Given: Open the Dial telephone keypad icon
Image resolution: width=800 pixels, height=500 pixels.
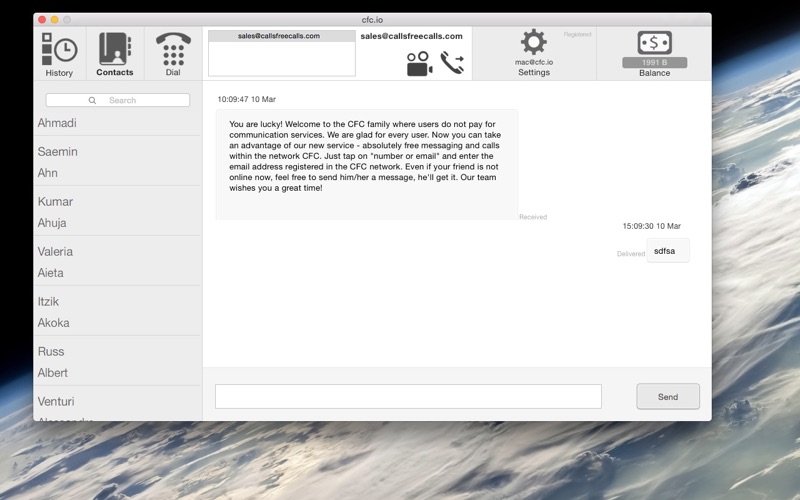Looking at the screenshot, I should coord(173,49).
